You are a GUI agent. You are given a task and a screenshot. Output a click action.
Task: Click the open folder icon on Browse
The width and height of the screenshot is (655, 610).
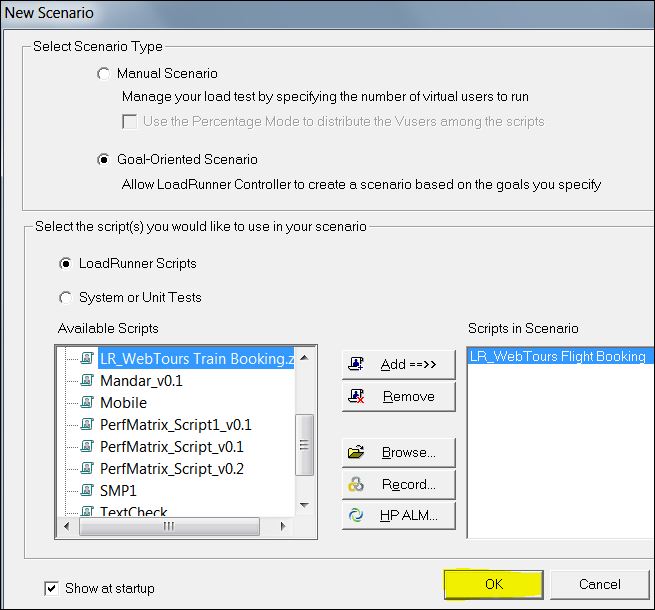[x=356, y=452]
